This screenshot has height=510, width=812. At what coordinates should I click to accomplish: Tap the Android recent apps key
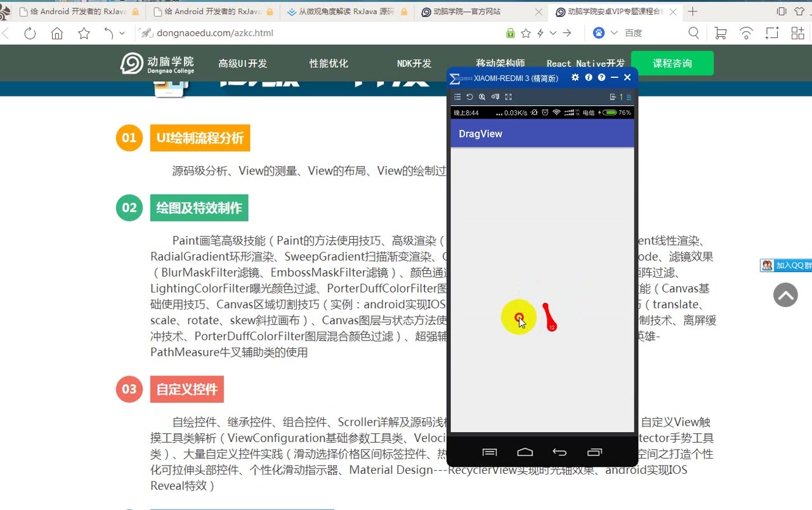[x=594, y=452]
